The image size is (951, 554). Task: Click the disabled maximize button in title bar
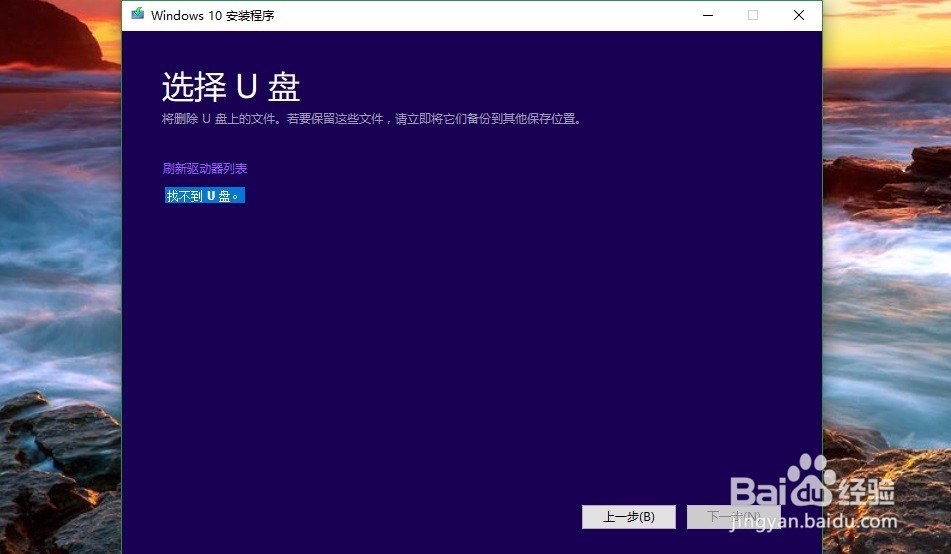[x=753, y=15]
